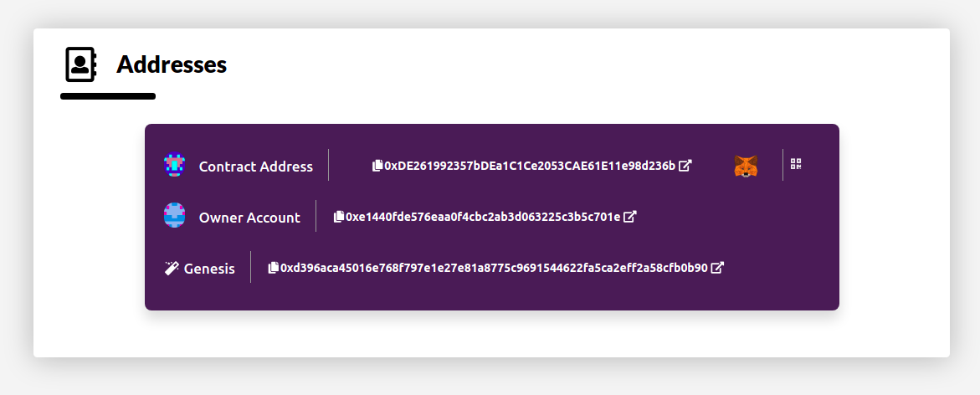
Task: Copy the contract address to clipboard
Action: pos(377,166)
